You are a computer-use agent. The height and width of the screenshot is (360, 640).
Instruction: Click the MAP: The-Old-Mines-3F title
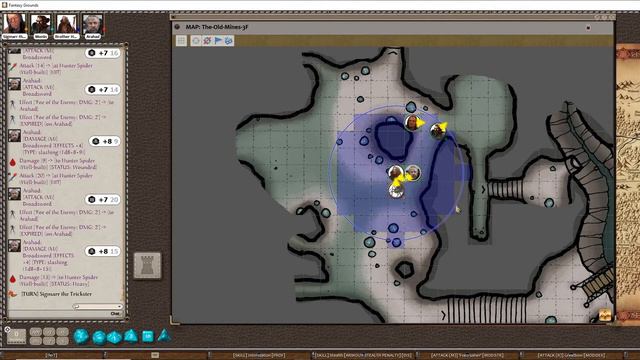tap(217, 27)
